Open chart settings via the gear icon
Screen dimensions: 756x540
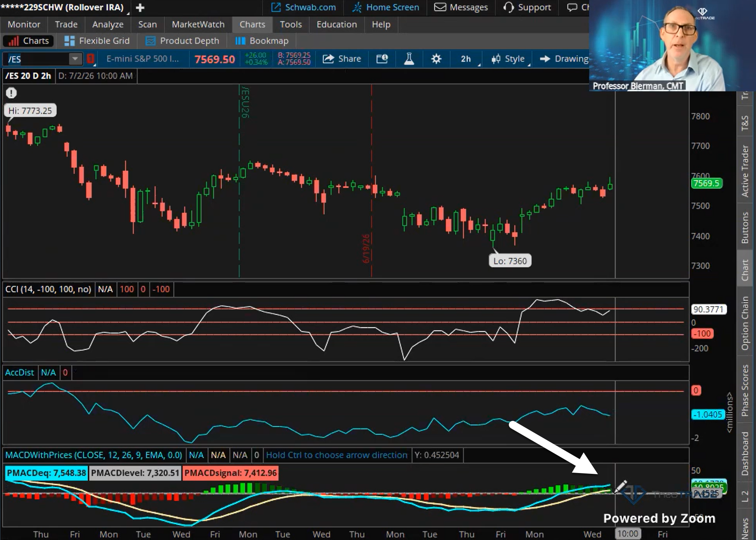point(436,59)
